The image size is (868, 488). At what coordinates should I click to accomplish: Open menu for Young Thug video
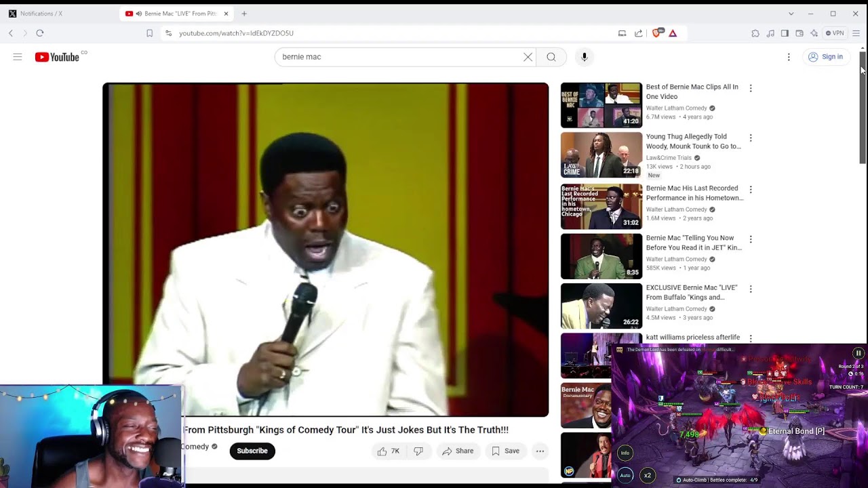pos(751,138)
